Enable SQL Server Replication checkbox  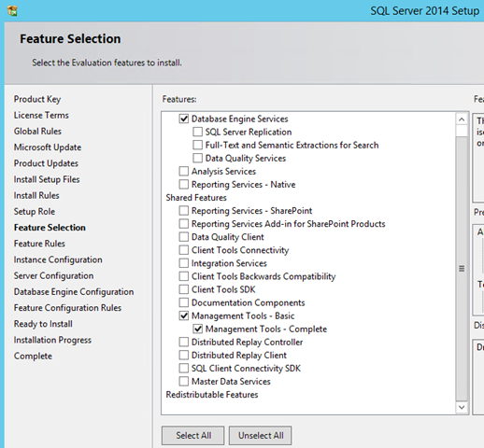click(197, 132)
